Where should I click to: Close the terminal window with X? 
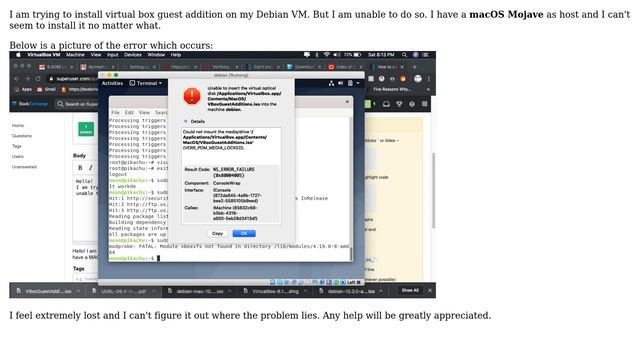click(348, 102)
